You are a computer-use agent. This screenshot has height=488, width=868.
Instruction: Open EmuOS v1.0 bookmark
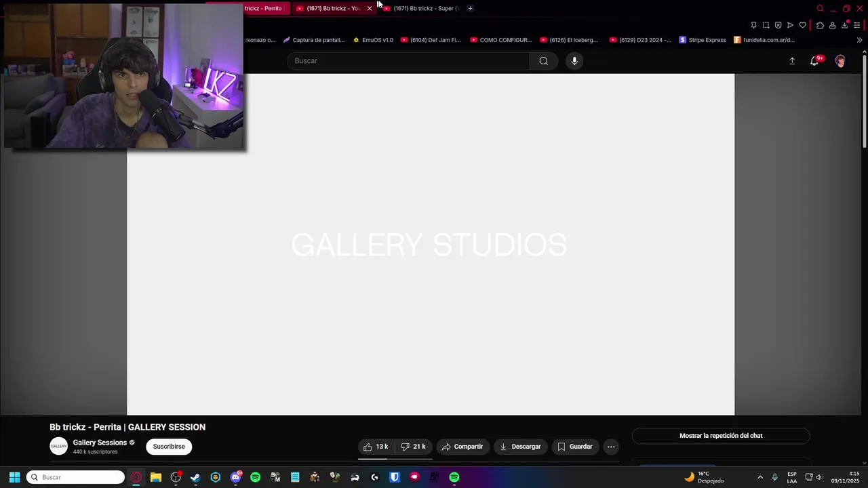click(x=372, y=40)
